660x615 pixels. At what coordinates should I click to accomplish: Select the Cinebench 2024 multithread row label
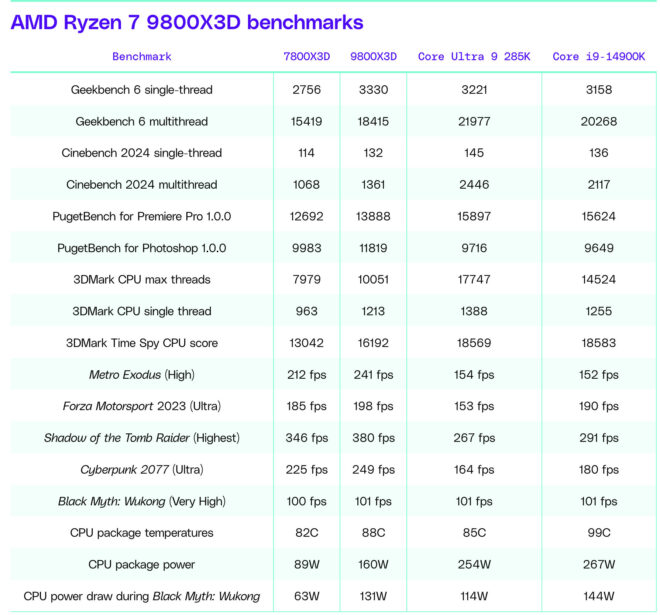[142, 185]
